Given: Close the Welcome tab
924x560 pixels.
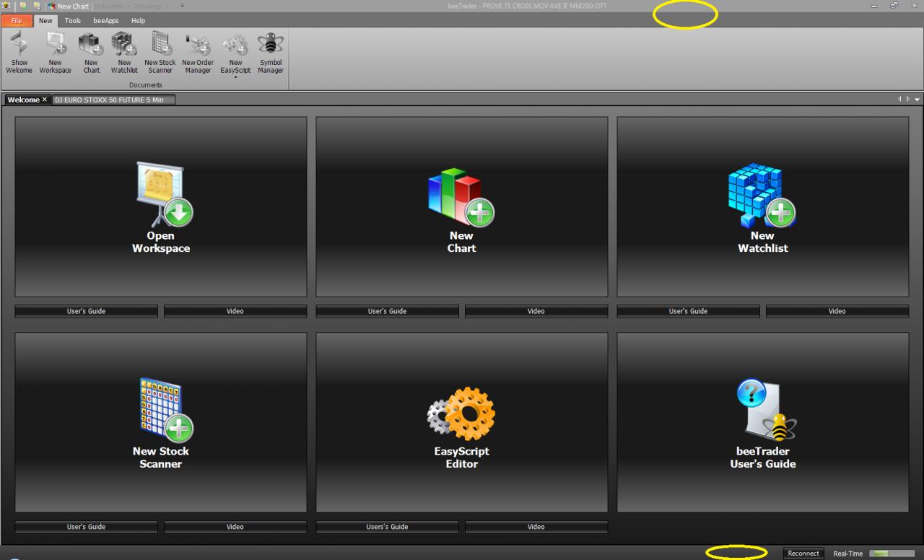Looking at the screenshot, I should tap(44, 100).
